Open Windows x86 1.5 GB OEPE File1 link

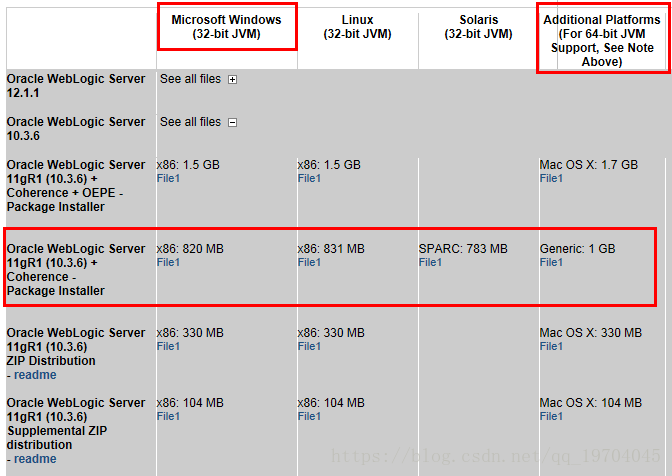coord(168,178)
